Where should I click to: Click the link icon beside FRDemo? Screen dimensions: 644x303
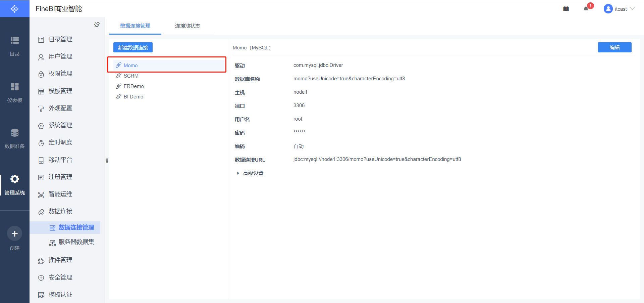coord(118,86)
